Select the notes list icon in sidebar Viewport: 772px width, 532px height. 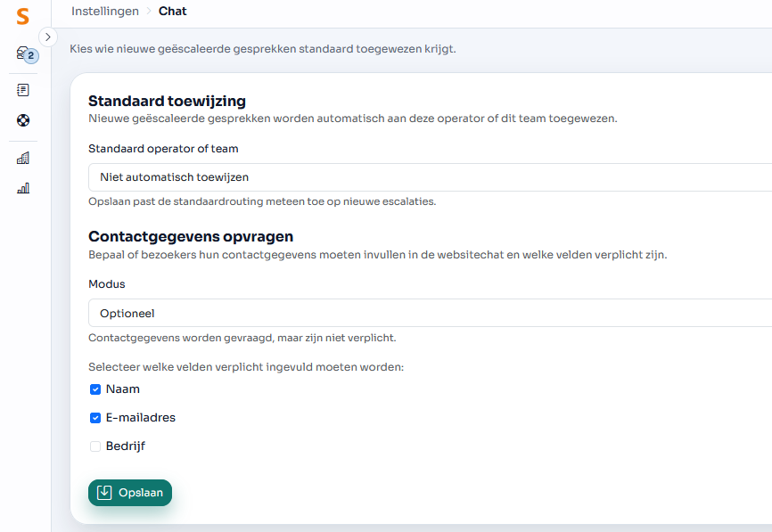coord(22,89)
